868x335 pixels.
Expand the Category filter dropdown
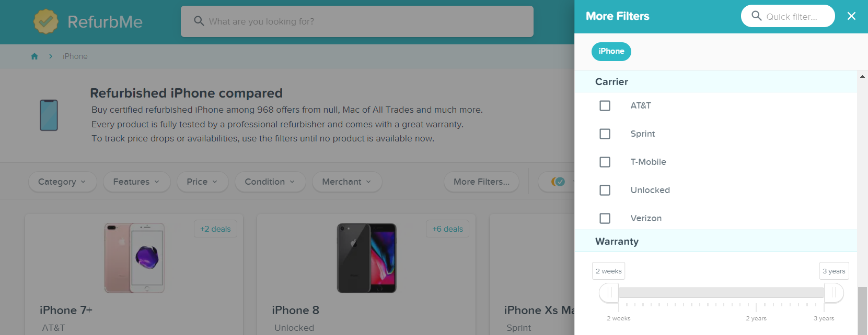pos(62,182)
